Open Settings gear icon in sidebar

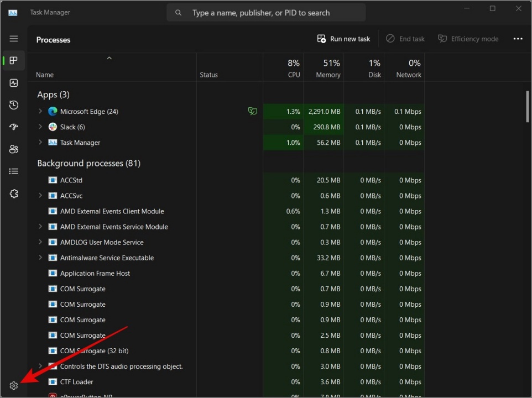coord(14,385)
